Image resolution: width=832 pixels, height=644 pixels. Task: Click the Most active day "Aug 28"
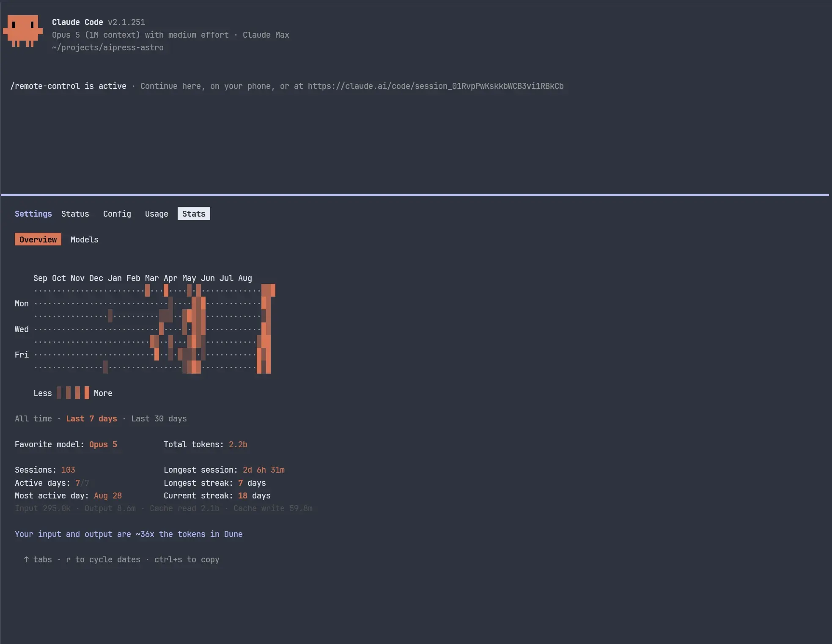point(108,495)
